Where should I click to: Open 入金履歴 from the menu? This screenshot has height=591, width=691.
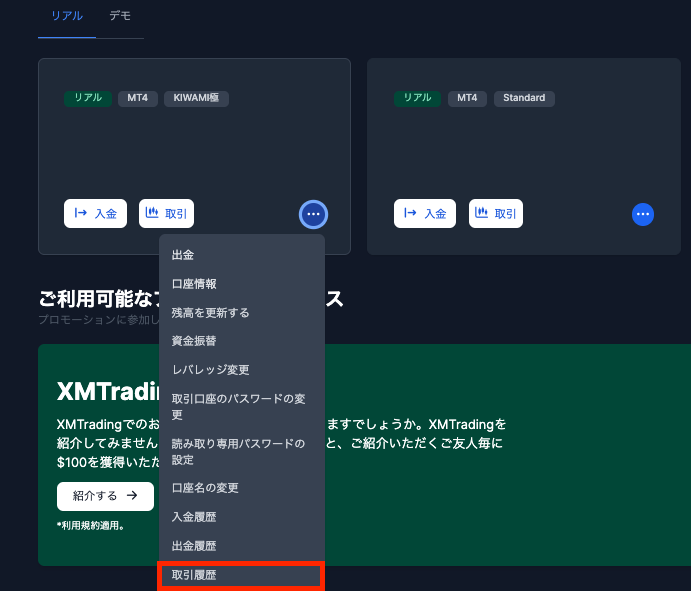194,517
